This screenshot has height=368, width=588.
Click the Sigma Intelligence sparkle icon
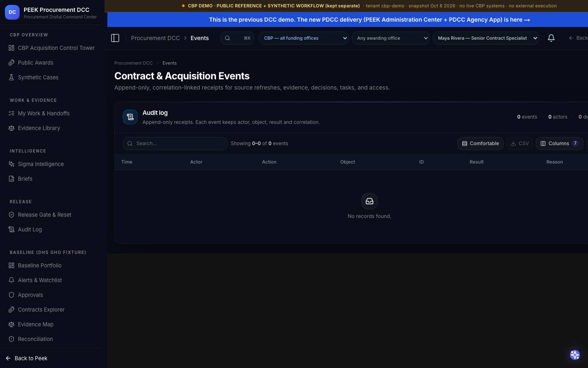point(11,164)
